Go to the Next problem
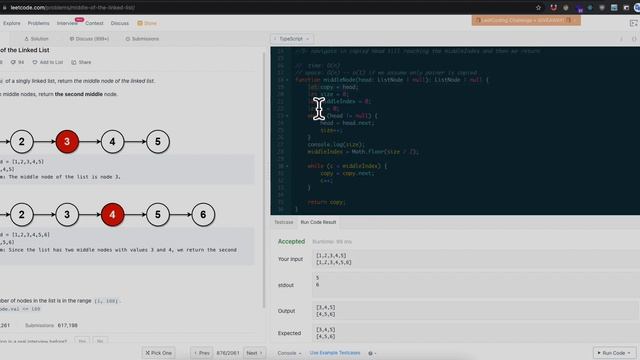 click(254, 353)
